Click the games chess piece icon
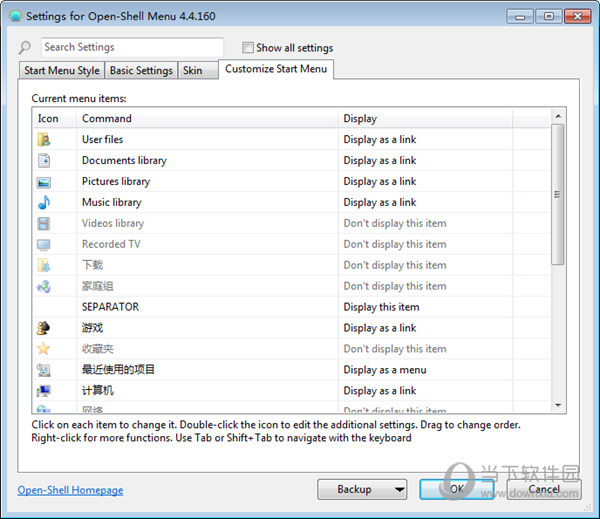The image size is (600, 519). tap(44, 328)
